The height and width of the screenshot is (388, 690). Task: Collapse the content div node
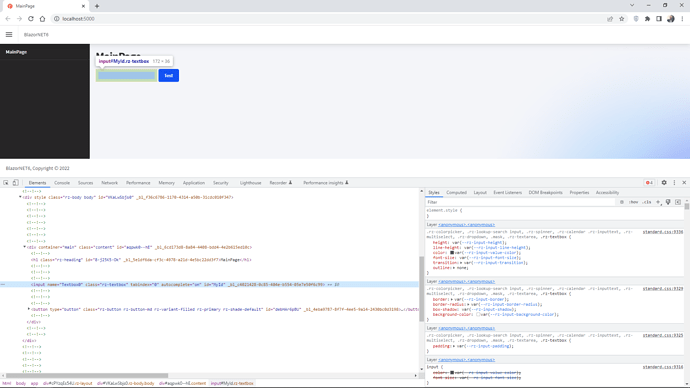(x=25, y=247)
